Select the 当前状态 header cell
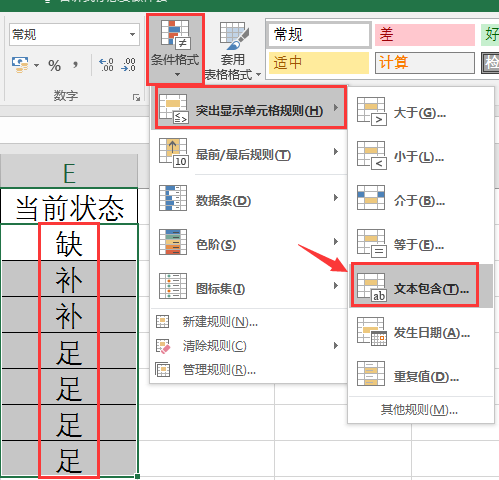This screenshot has width=499, height=480. tap(69, 206)
